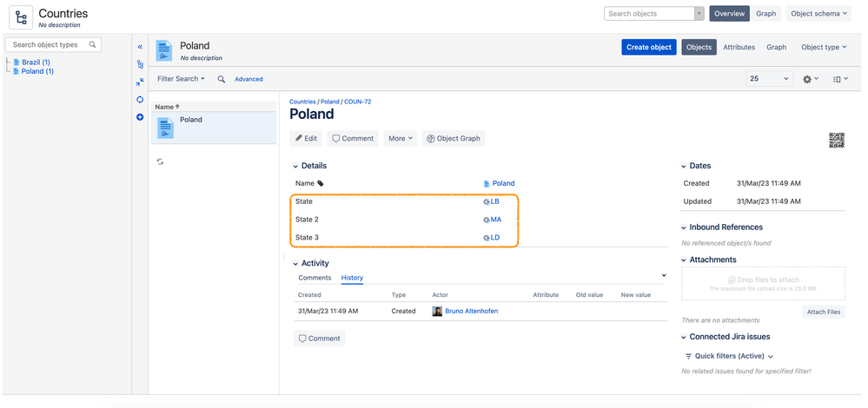Open the gear settings dropdown
Image resolution: width=868 pixels, height=408 pixels.
click(810, 79)
